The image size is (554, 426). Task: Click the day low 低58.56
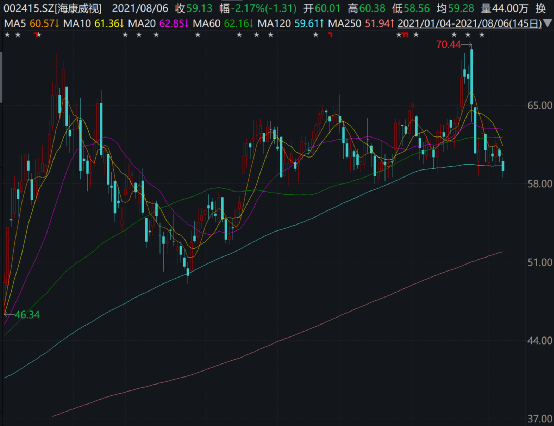coord(411,8)
